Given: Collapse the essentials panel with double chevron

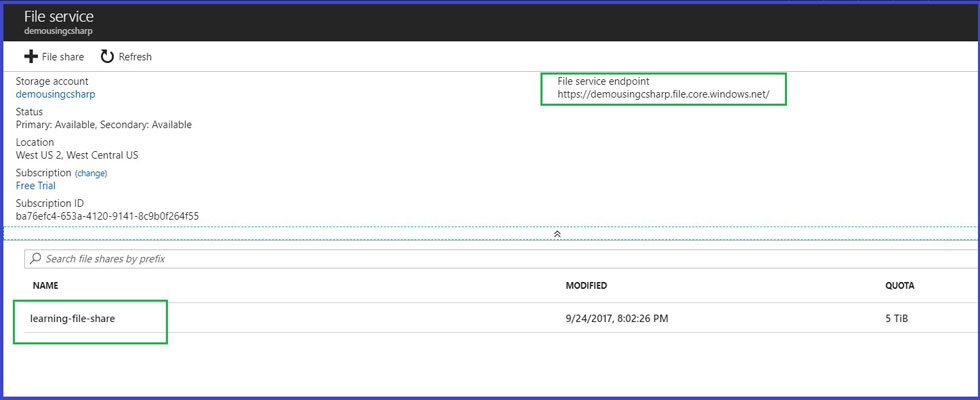Looking at the screenshot, I should pos(557,234).
